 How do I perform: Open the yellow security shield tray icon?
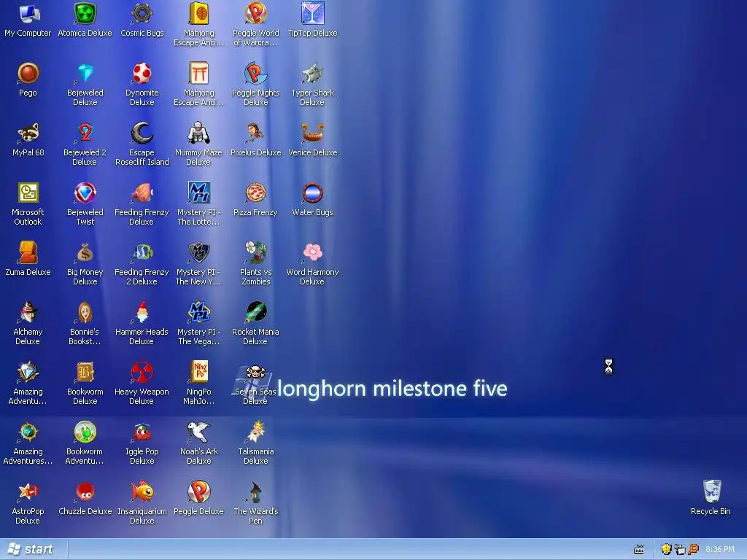666,550
